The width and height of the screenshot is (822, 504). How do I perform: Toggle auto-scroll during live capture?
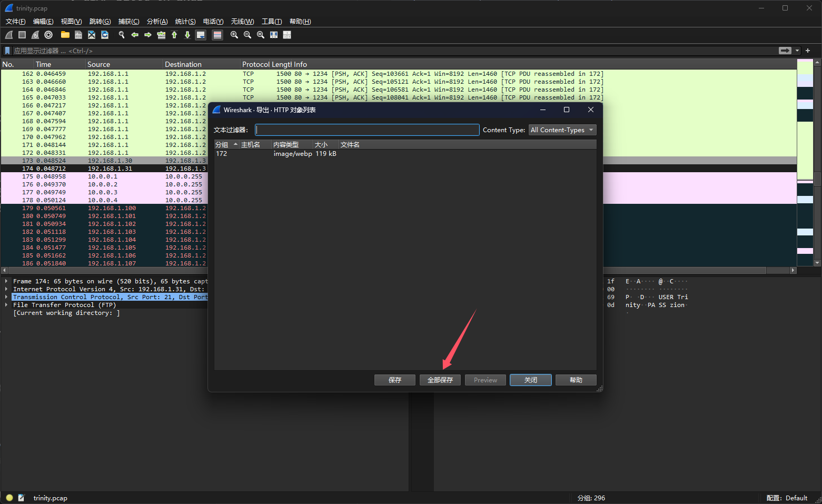201,35
